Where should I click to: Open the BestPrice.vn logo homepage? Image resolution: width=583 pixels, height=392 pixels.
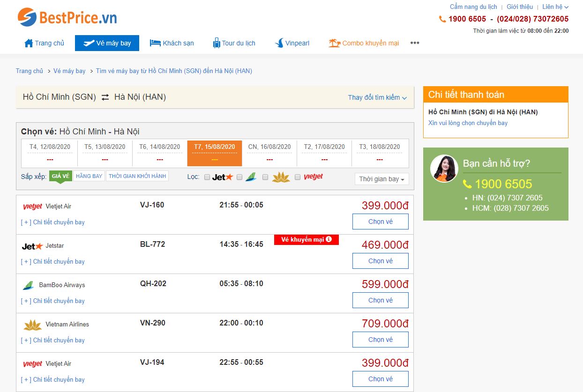coord(67,17)
